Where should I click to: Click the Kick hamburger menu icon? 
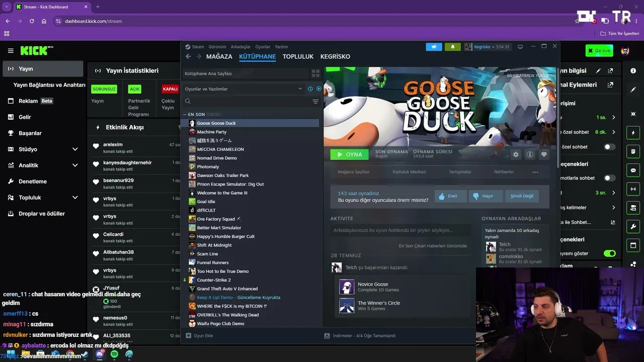click(x=11, y=51)
